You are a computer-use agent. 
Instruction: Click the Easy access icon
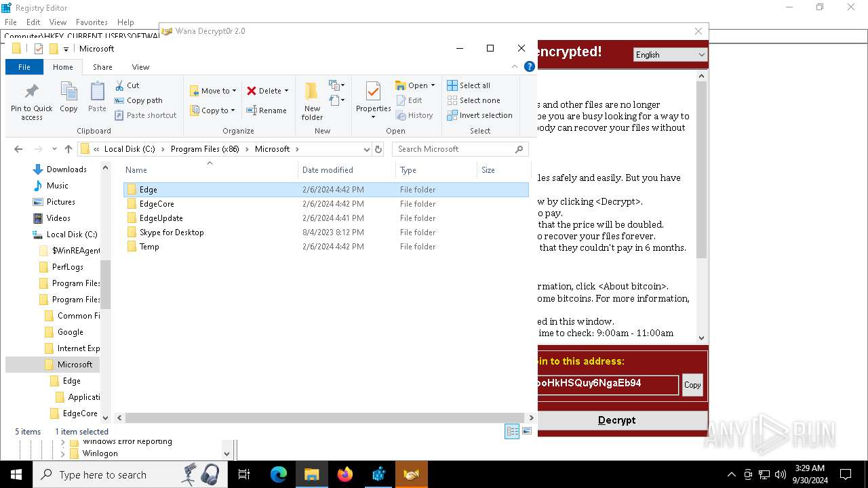[337, 100]
